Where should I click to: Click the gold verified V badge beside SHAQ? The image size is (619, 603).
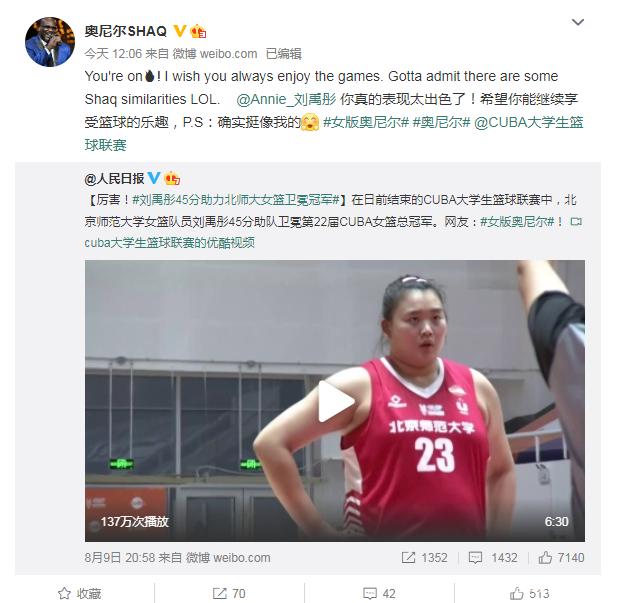[180, 31]
